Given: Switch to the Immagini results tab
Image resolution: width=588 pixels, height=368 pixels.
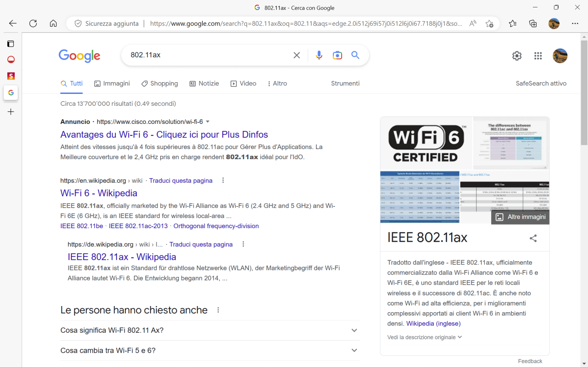Looking at the screenshot, I should tap(112, 84).
